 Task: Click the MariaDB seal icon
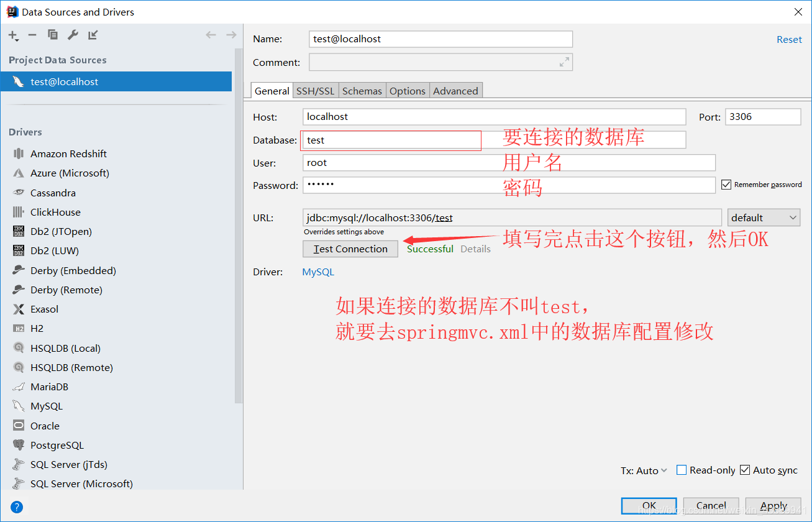tap(19, 387)
